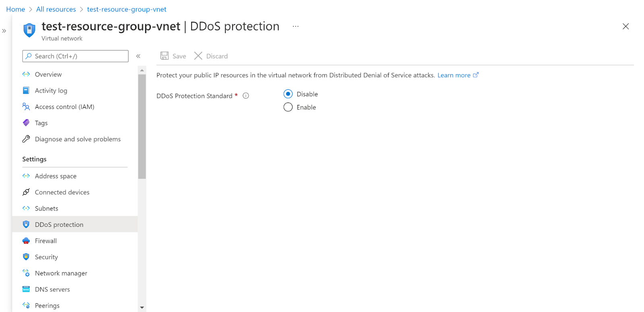Click the DDoS Protection Standard info icon

click(x=246, y=96)
